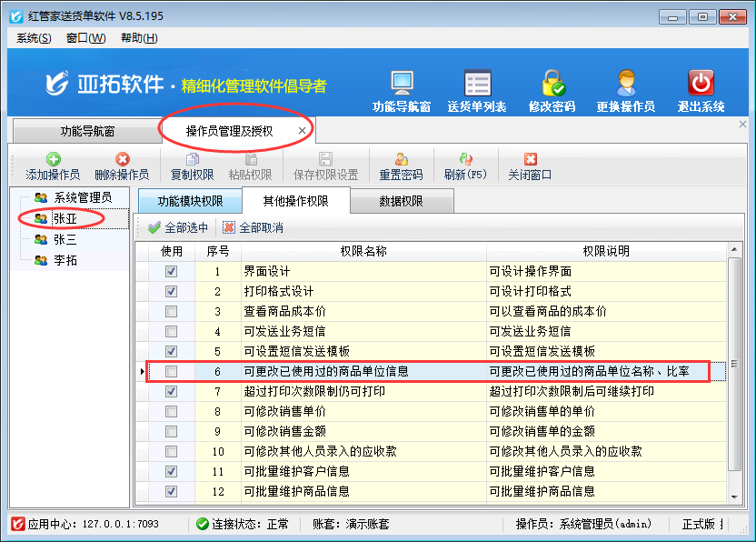Open the 功能导航窗 icon in header
Screen dimensions: 756x542
click(402, 85)
